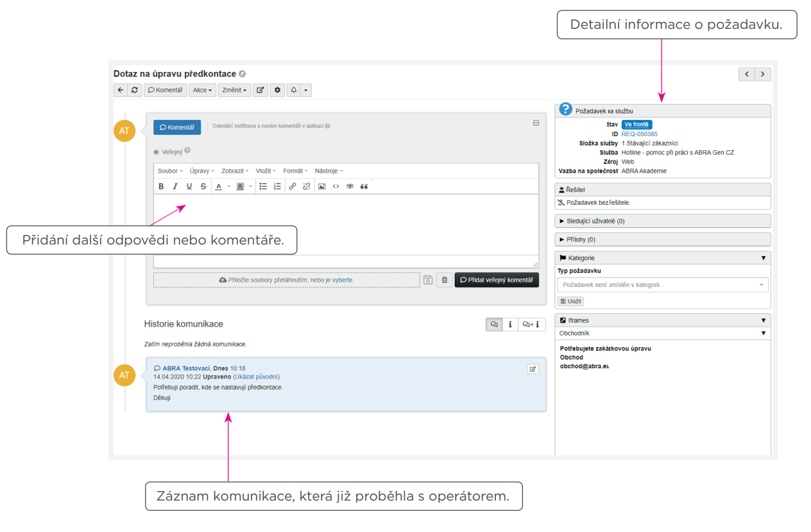811x532 pixels.
Task: Open the Formát editor menu
Action: 295,171
